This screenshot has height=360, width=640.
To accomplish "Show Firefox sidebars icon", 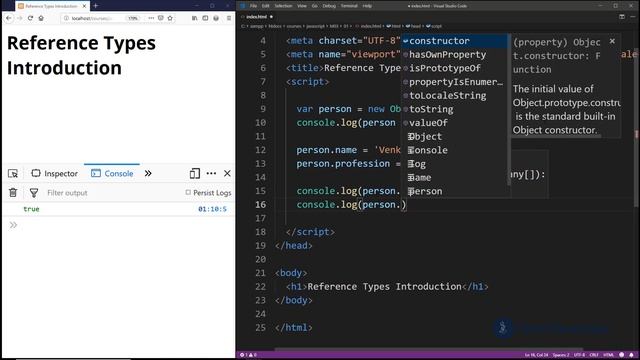I will pos(205,18).
